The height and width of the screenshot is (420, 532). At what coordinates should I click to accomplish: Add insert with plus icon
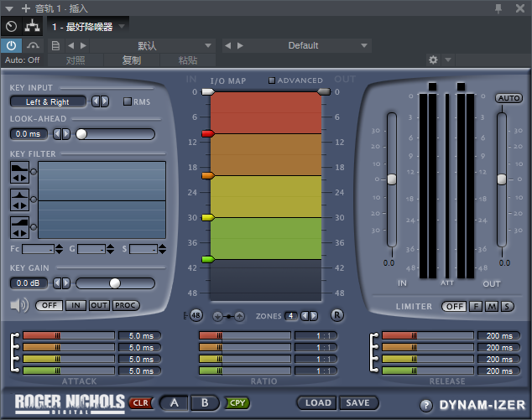(26, 8)
